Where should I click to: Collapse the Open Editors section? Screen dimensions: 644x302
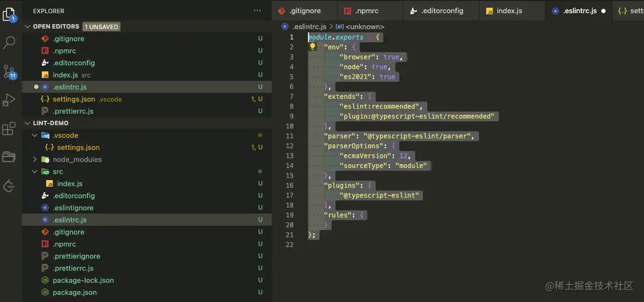point(27,26)
